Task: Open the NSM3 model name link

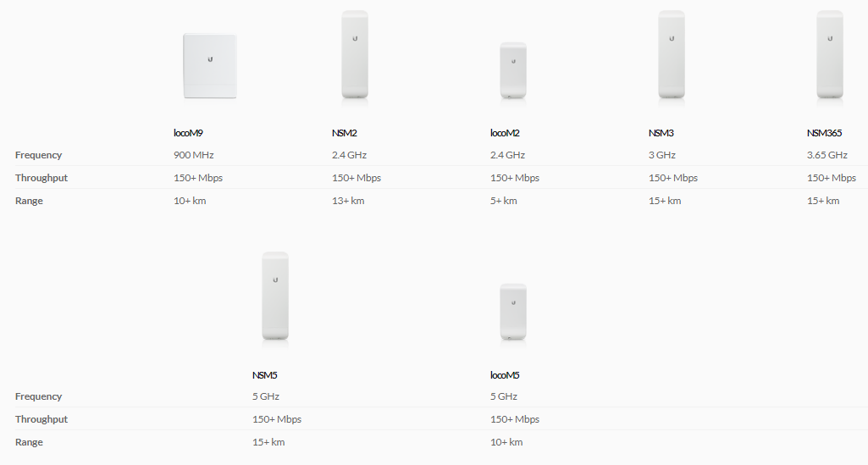Action: pos(661,133)
